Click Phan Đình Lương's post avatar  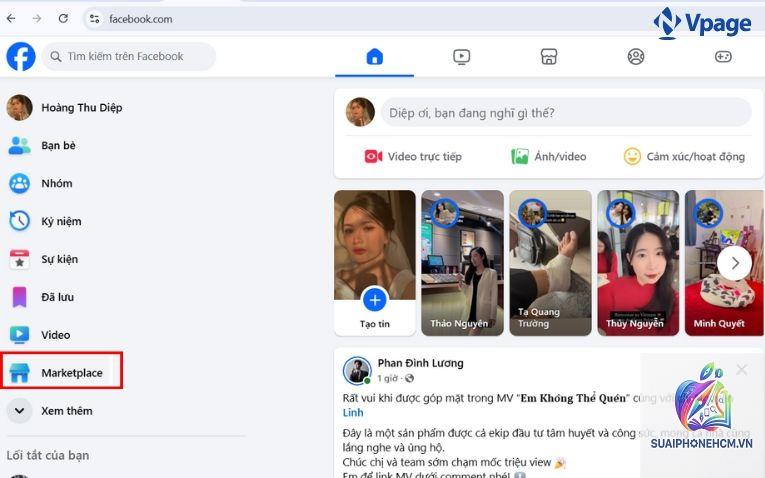tap(357, 370)
